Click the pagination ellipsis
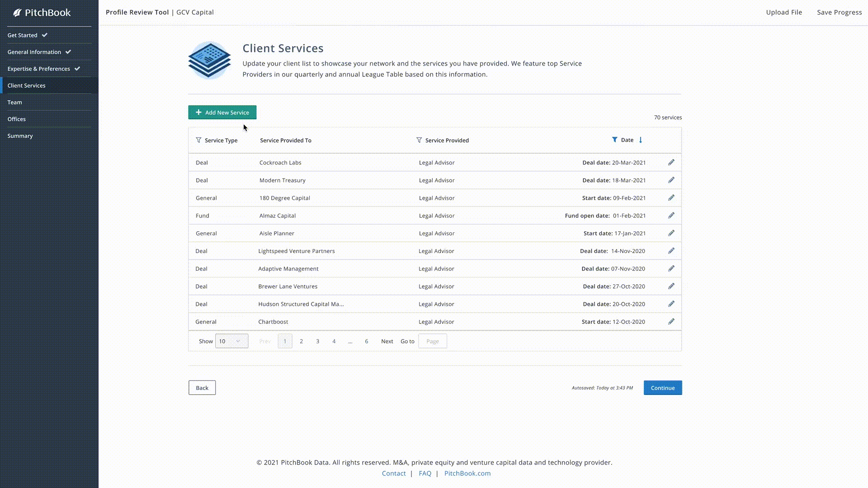868x488 pixels. point(350,342)
